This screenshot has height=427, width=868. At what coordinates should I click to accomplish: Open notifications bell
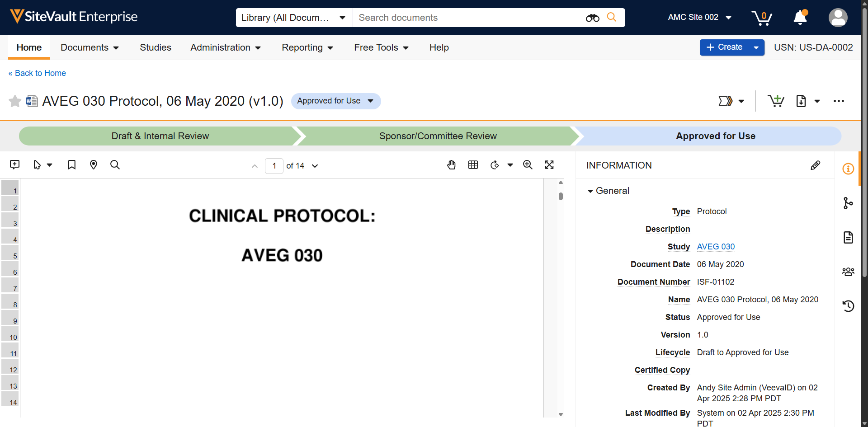pyautogui.click(x=800, y=17)
